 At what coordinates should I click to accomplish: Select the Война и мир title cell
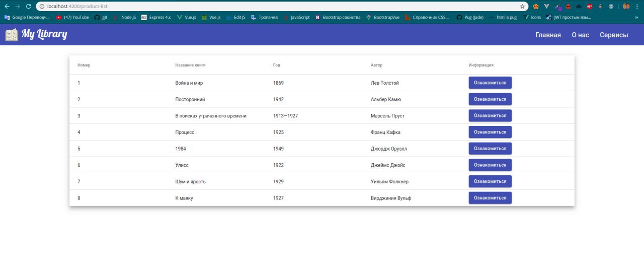(x=189, y=83)
